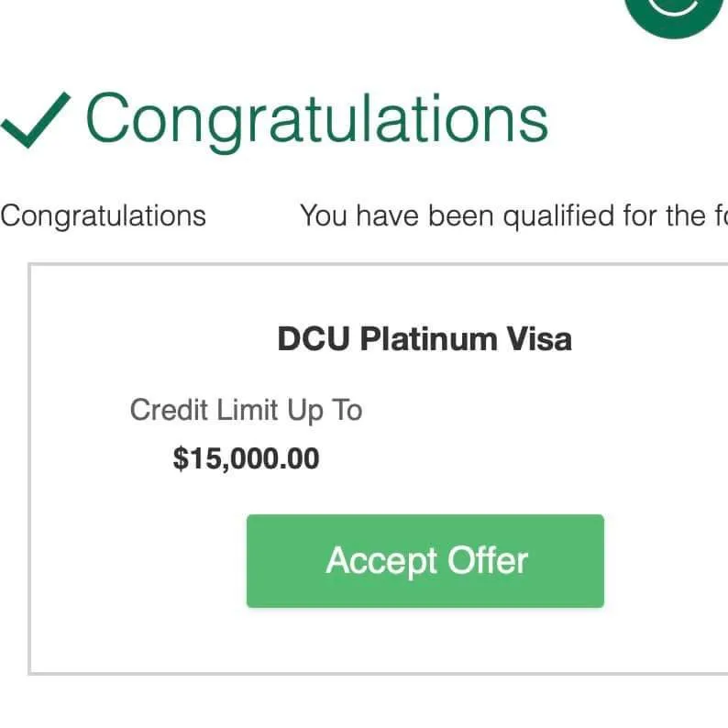The height and width of the screenshot is (728, 728).
Task: Click the "You have been qualified" message
Action: [513, 216]
